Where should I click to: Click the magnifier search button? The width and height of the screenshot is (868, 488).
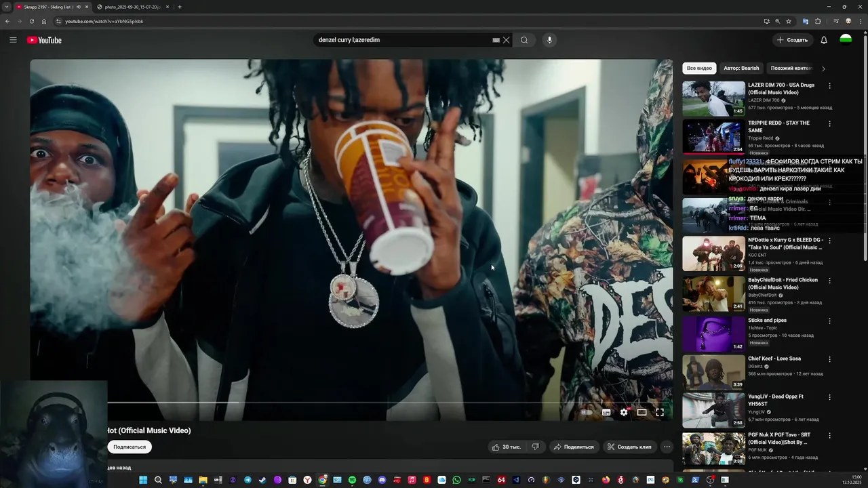524,40
